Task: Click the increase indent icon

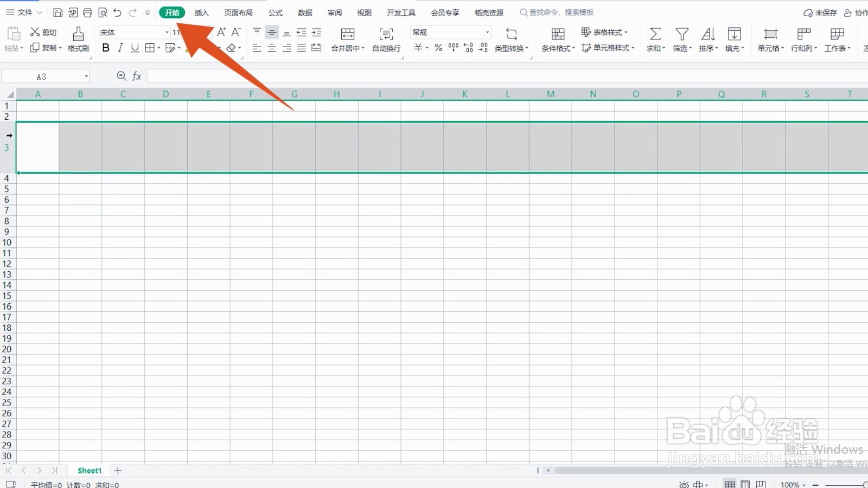Action: coord(317,32)
